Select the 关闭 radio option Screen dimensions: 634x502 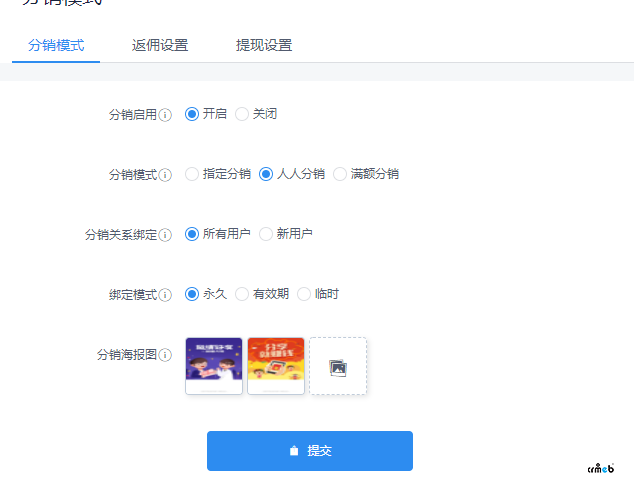tap(242, 114)
